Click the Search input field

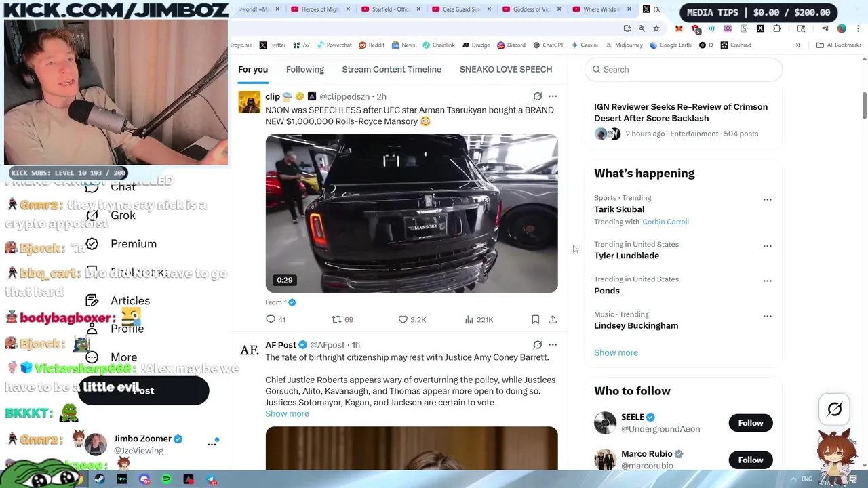click(684, 69)
